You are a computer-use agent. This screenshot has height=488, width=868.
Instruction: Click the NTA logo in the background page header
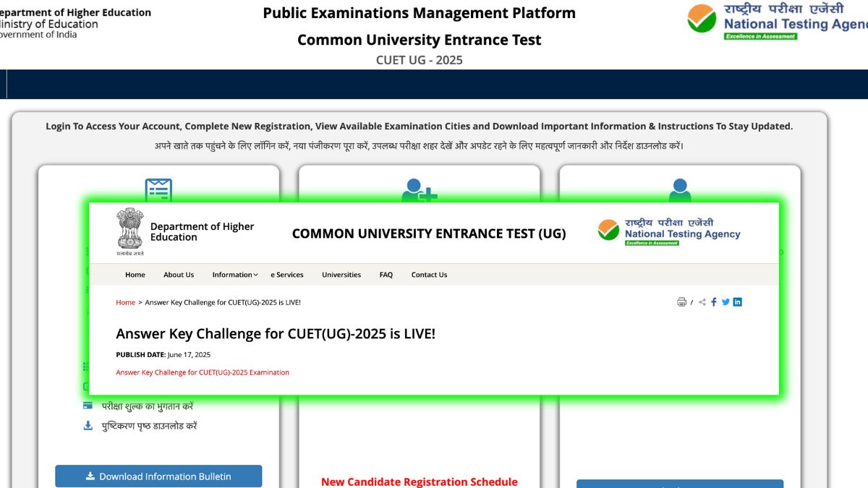[x=777, y=22]
